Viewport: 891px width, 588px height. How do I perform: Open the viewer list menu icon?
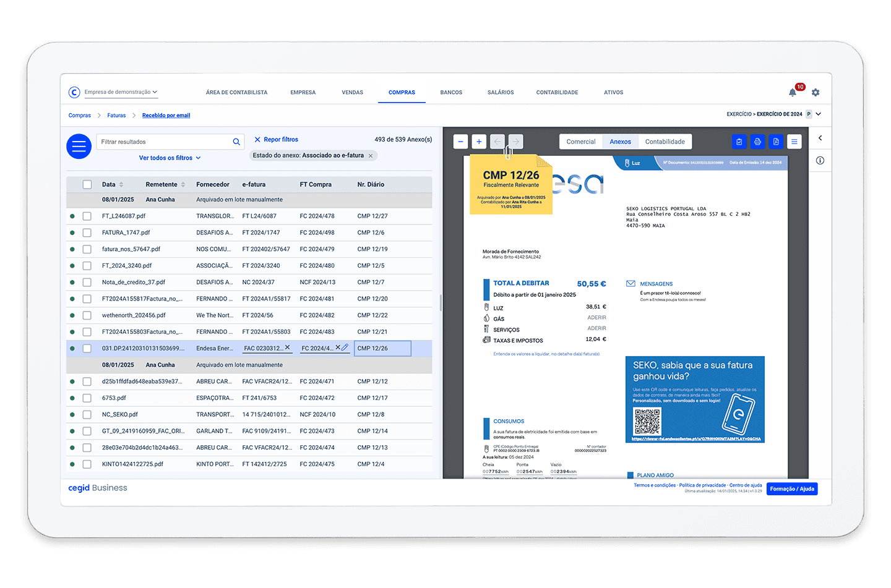click(x=794, y=142)
